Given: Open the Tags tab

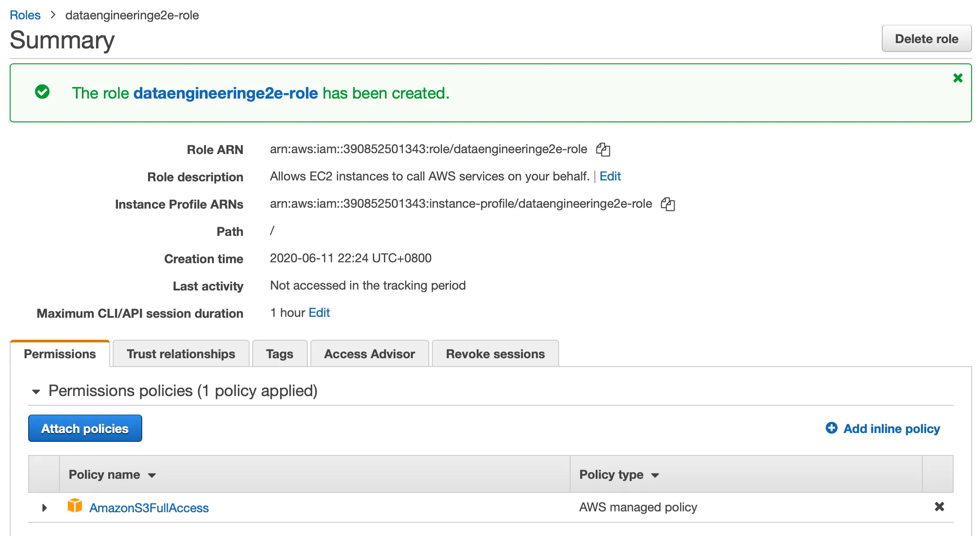Looking at the screenshot, I should (280, 354).
